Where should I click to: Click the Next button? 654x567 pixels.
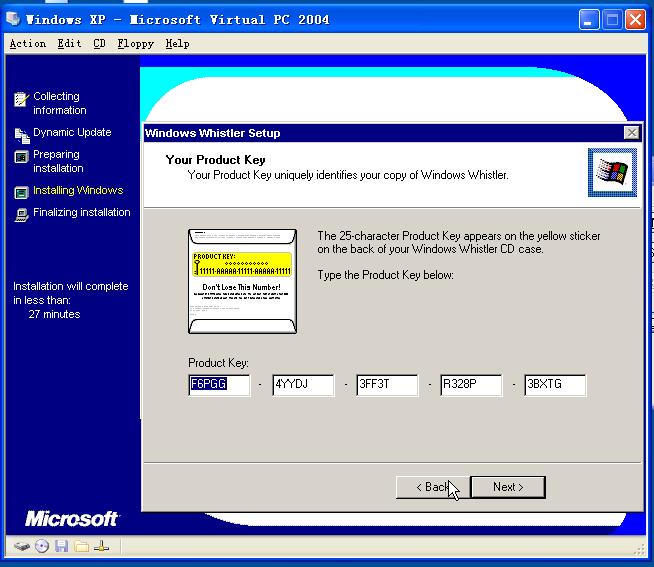(x=508, y=487)
